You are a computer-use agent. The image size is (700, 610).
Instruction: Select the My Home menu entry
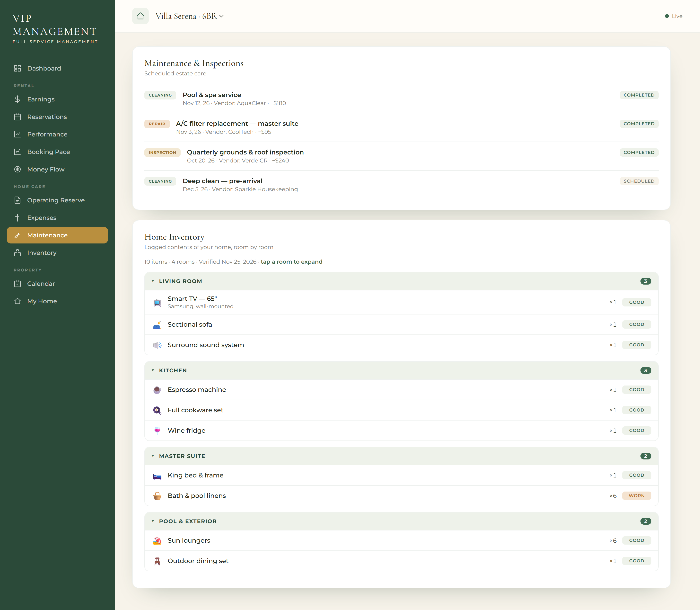pyautogui.click(x=57, y=301)
